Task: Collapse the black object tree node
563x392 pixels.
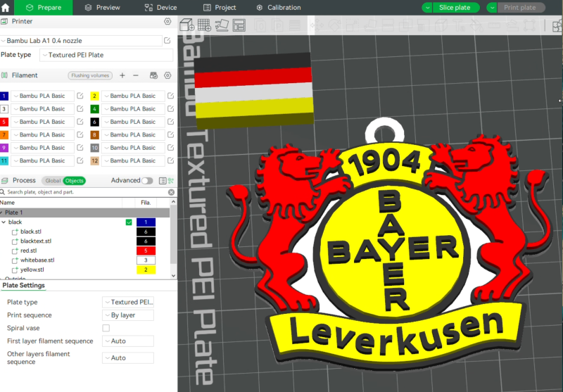Action: tap(4, 222)
